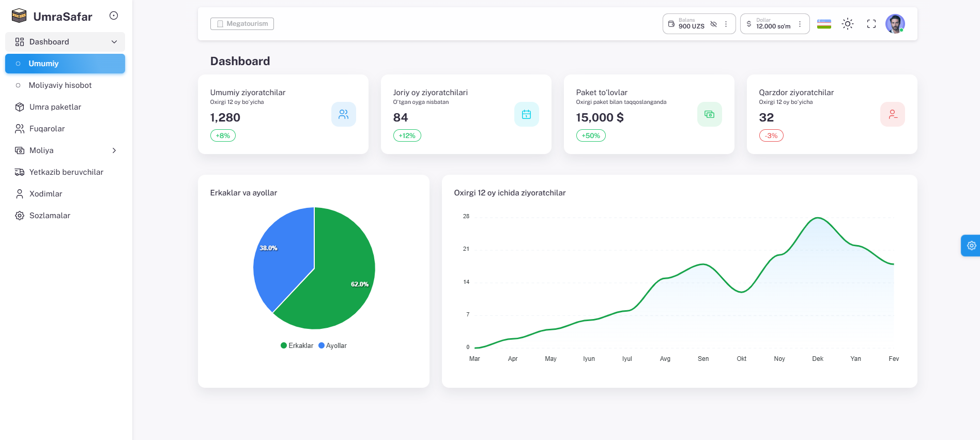
Task: Click the Fuqarolar people icon
Action: [x=20, y=129]
